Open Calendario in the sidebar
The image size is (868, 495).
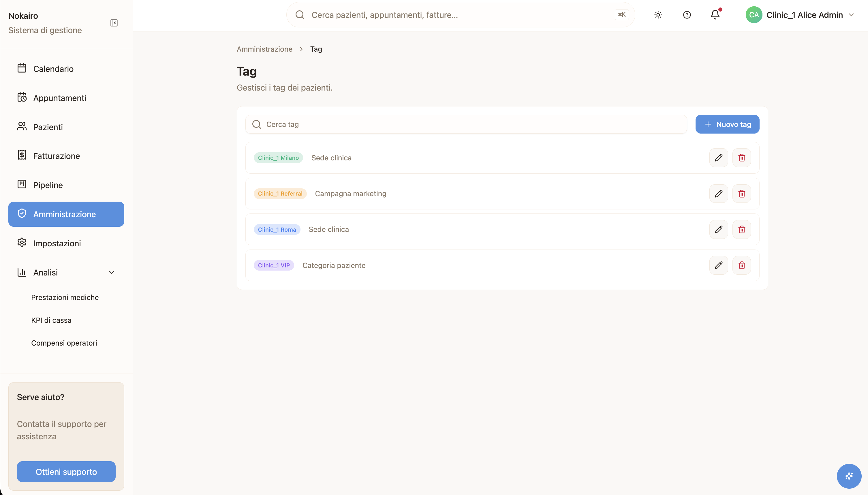pos(66,69)
